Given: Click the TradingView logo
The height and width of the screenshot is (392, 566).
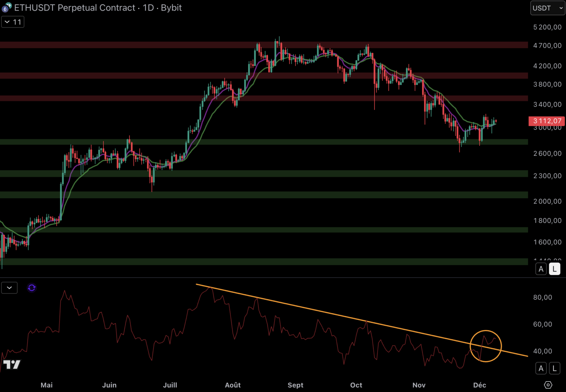Looking at the screenshot, I should (12, 364).
